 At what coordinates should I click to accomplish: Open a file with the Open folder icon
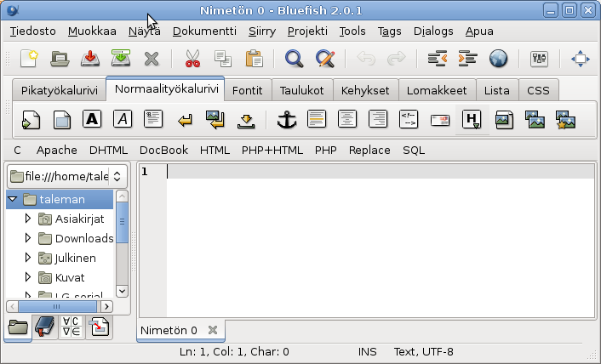click(x=60, y=59)
